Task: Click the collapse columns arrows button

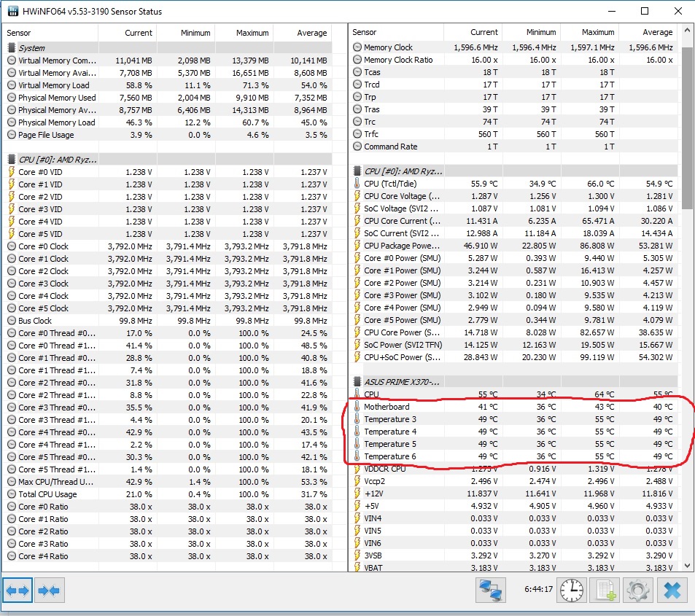Action: pyautogui.click(x=49, y=590)
